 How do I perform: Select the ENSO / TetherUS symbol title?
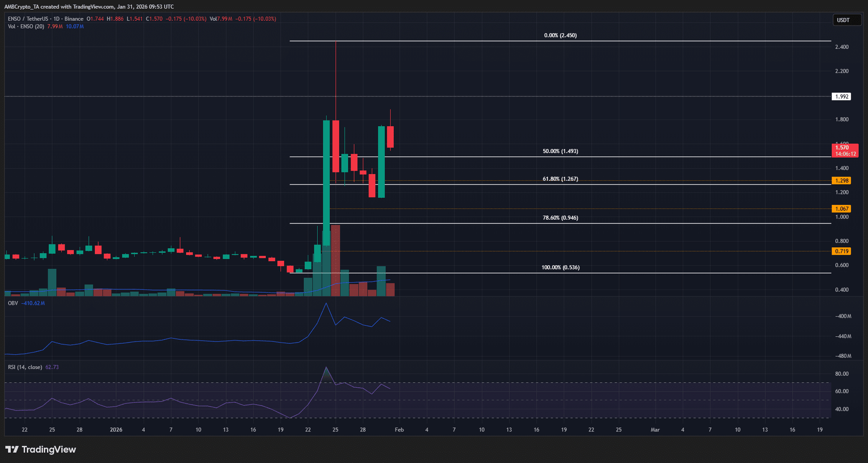(45, 19)
